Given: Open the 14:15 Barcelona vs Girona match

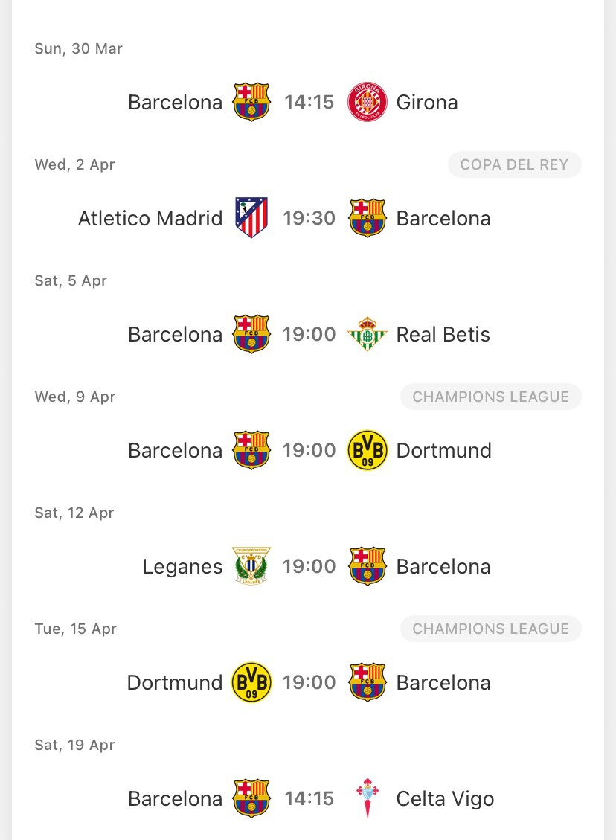Looking at the screenshot, I should (x=309, y=102).
